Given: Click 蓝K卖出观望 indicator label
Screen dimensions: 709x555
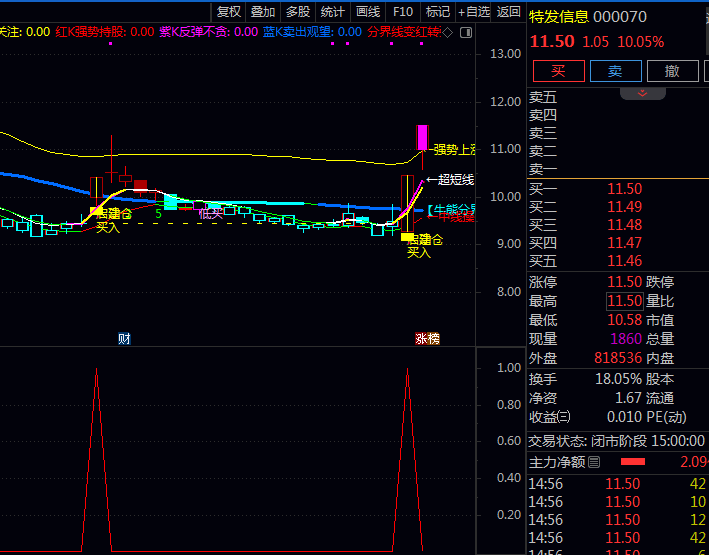Looking at the screenshot, I should pos(312,32).
